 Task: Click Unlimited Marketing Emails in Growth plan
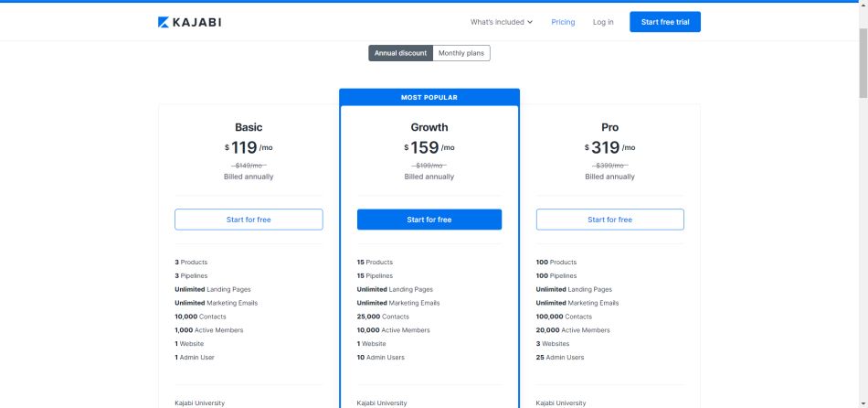pyautogui.click(x=398, y=303)
